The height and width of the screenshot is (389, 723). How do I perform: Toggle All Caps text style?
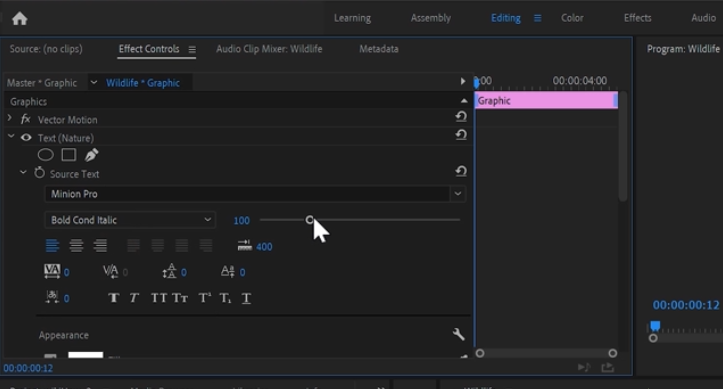pos(159,298)
